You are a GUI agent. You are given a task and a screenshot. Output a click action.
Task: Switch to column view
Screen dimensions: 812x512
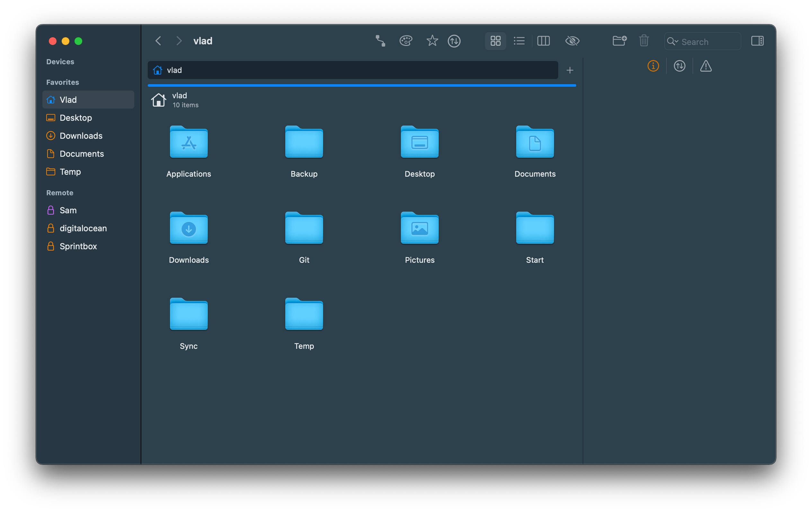pos(543,41)
